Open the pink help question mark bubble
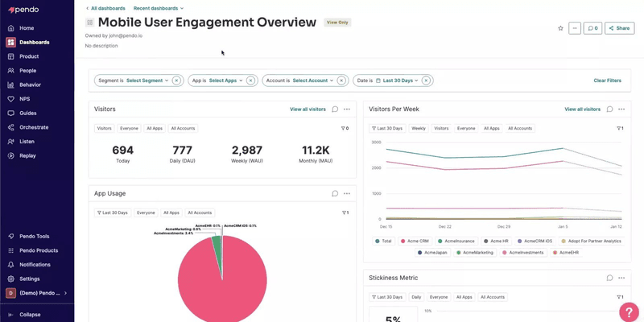The height and width of the screenshot is (322, 644). (x=628, y=312)
